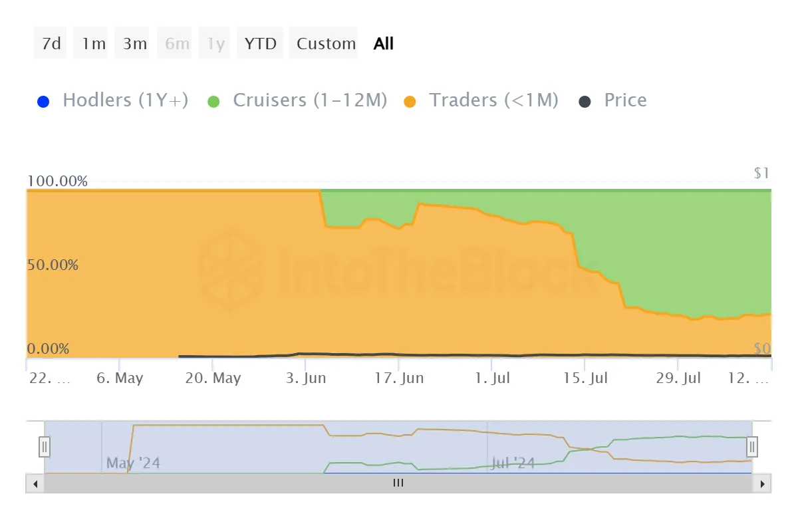This screenshot has width=798, height=532.
Task: Click the horizontal scrollbar thumb grip
Action: [398, 483]
